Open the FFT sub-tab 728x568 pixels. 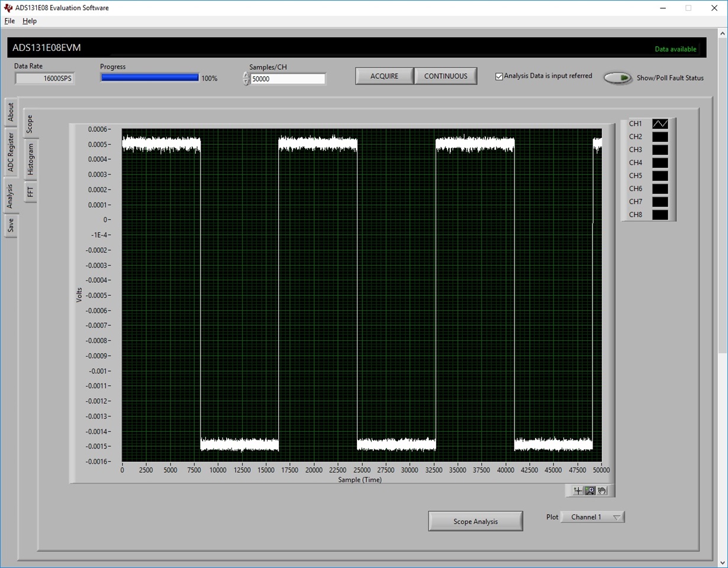point(30,192)
